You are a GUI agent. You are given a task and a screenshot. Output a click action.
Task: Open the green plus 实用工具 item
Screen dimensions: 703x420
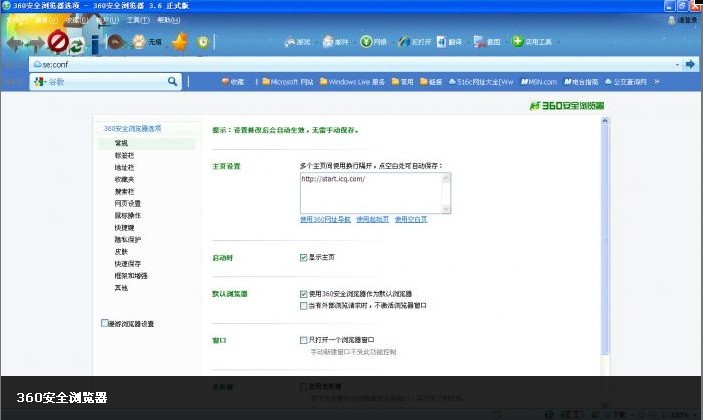(x=532, y=42)
